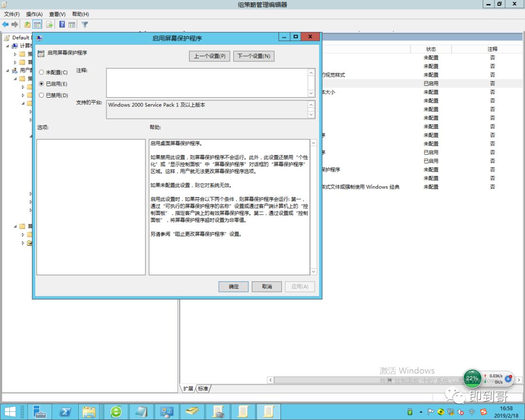Open the 帮助(H) menu
Viewport: 525px width, 420px height.
click(x=80, y=14)
